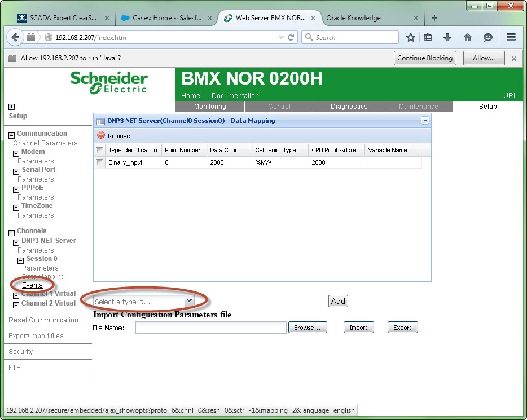Open Channel Parameters in sidebar

(45, 143)
